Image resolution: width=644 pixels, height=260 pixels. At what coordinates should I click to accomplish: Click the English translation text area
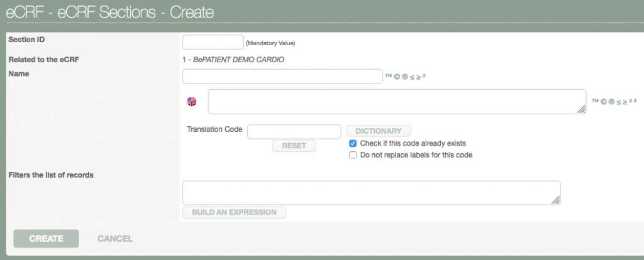point(397,102)
